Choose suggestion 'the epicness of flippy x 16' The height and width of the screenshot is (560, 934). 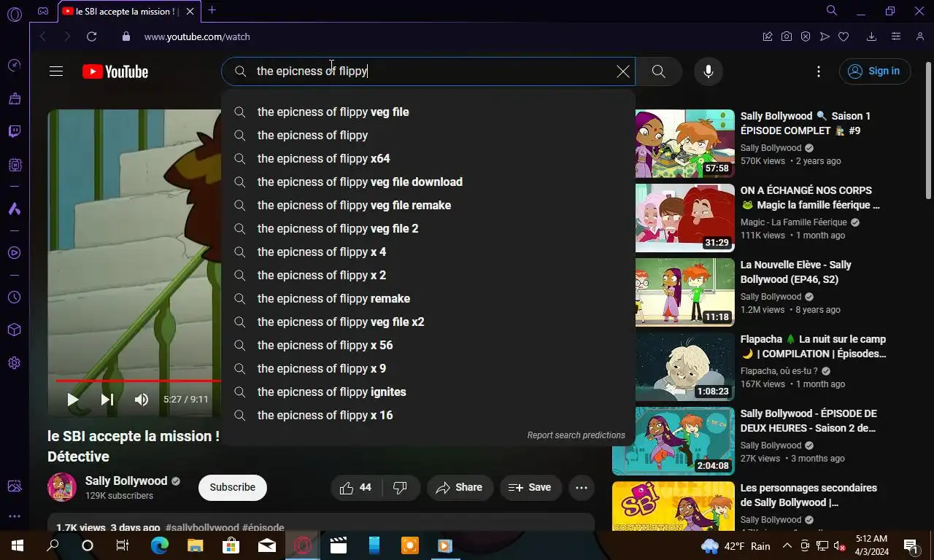[x=428, y=416]
